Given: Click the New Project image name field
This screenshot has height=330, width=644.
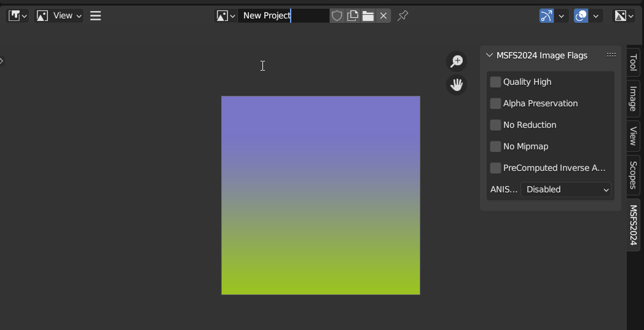Looking at the screenshot, I should click(x=283, y=15).
